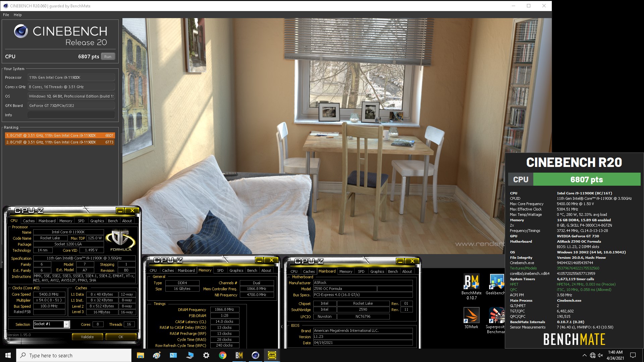Open CPU-Z from the taskbar

click(x=272, y=355)
